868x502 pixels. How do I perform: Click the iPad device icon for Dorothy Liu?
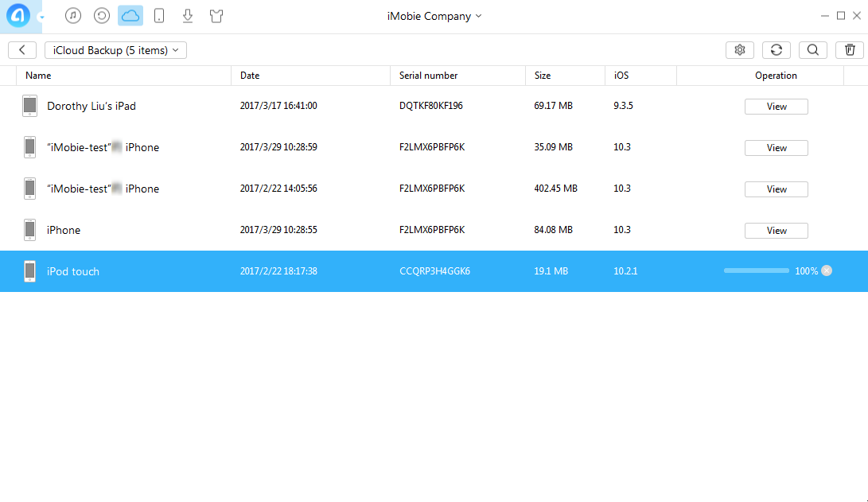coord(30,106)
